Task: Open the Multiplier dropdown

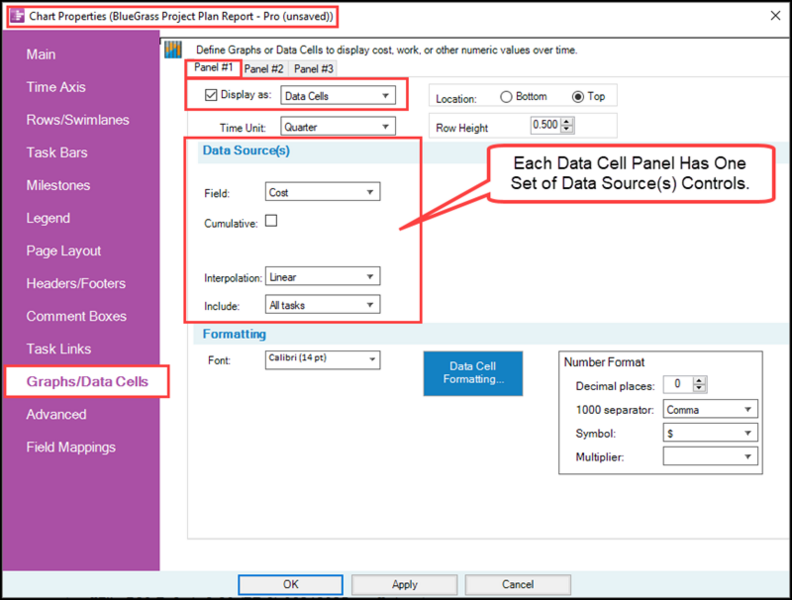Action: (x=710, y=457)
